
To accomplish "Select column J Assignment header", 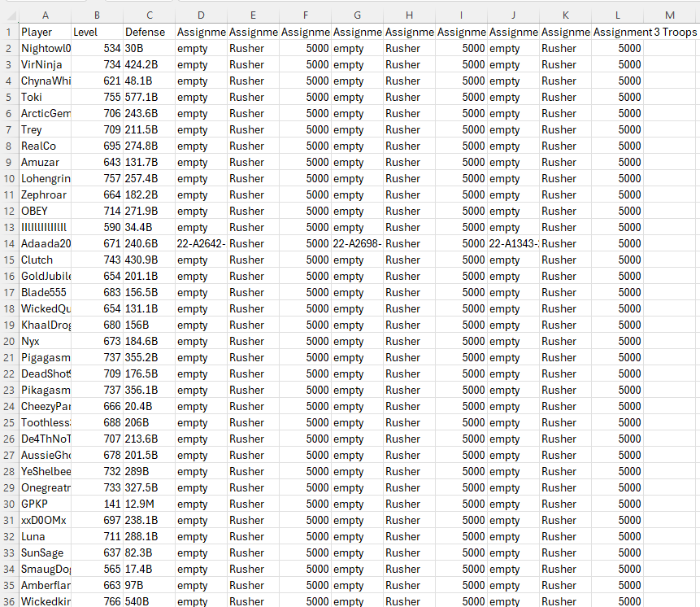I will tap(513, 15).
